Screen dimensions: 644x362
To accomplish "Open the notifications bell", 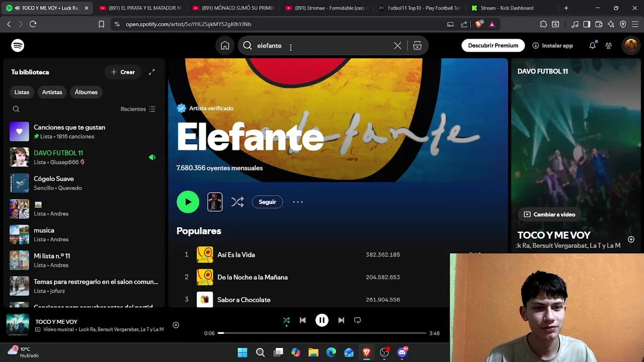I will point(593,46).
